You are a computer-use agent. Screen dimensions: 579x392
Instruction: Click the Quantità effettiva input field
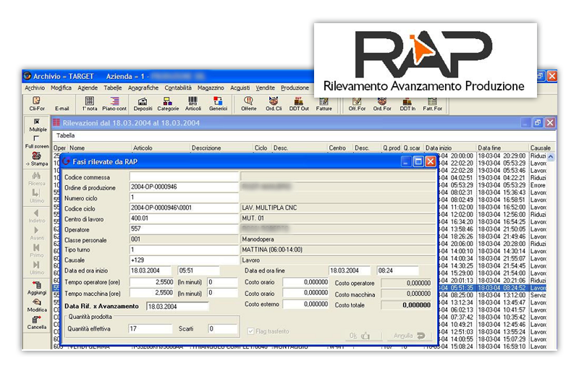coord(150,329)
